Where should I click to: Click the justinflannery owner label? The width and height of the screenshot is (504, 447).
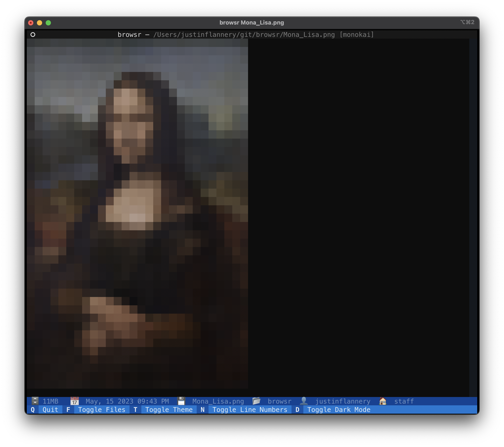[343, 401]
